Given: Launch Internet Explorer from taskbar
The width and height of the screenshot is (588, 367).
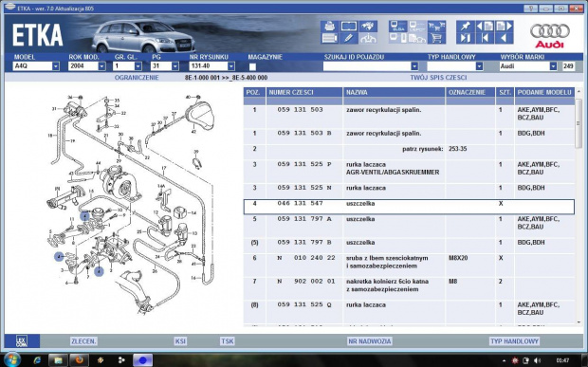Looking at the screenshot, I should [x=37, y=360].
